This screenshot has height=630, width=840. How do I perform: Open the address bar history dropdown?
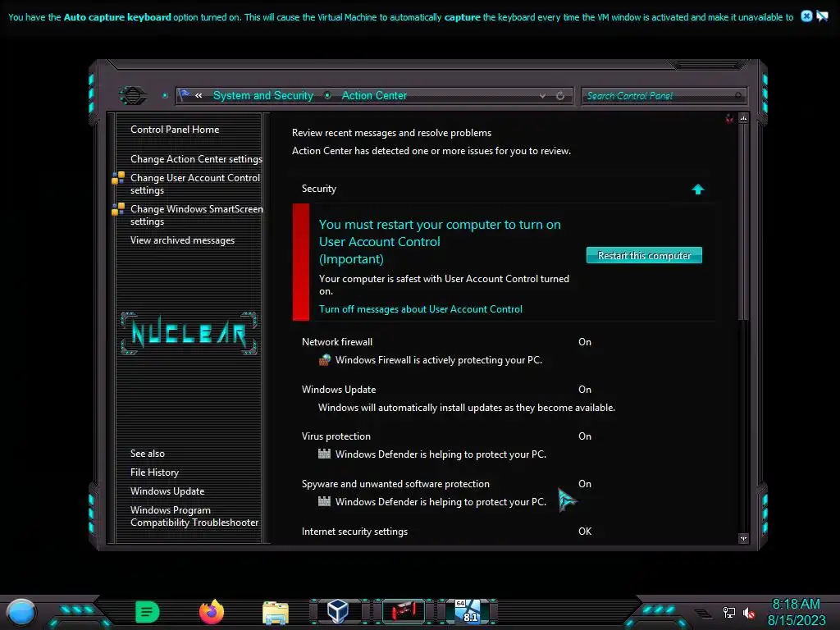[543, 96]
